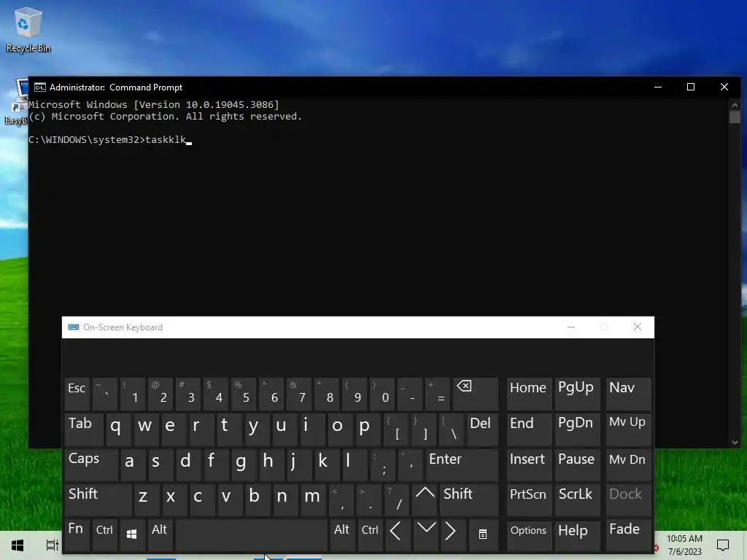Click Command Prompt scrollbar down arrow
Image resolution: width=747 pixels, height=560 pixels.
pos(735,442)
